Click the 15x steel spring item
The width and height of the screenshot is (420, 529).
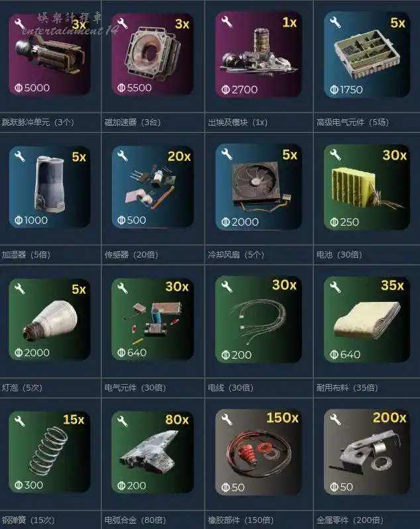49,452
